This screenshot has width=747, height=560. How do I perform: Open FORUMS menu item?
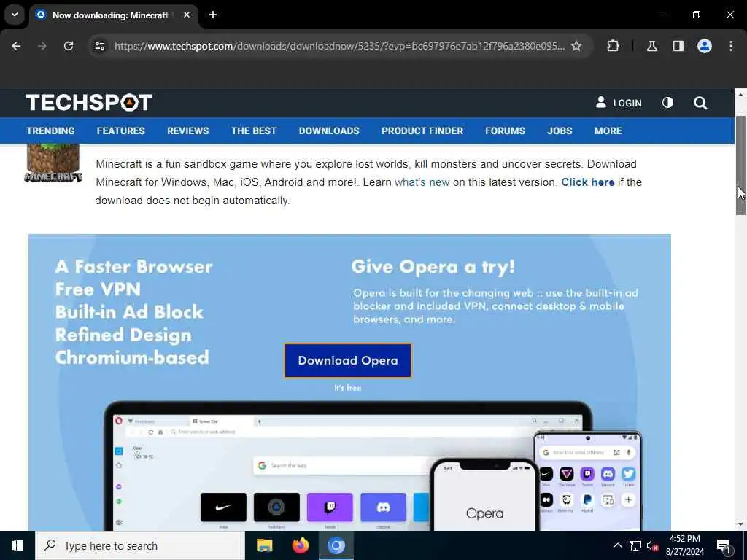pyautogui.click(x=505, y=131)
